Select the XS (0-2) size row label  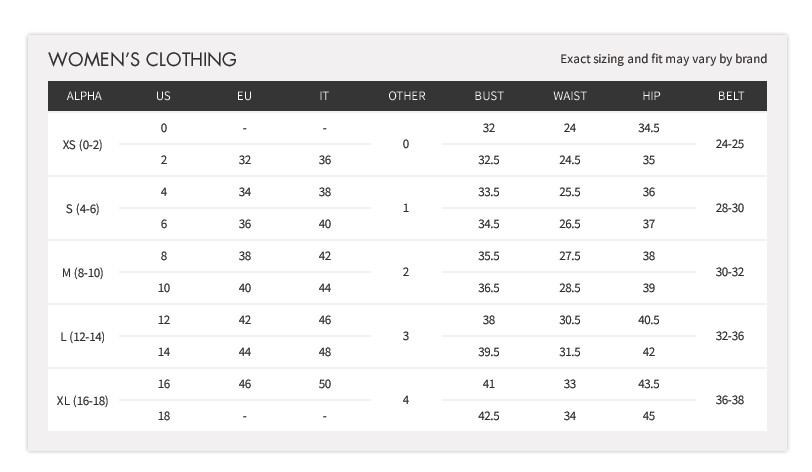tap(83, 144)
